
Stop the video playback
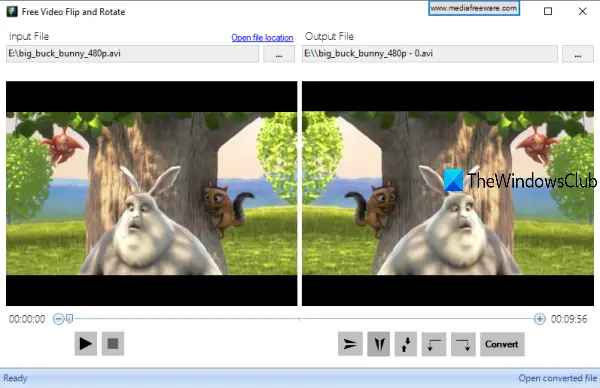tap(113, 344)
